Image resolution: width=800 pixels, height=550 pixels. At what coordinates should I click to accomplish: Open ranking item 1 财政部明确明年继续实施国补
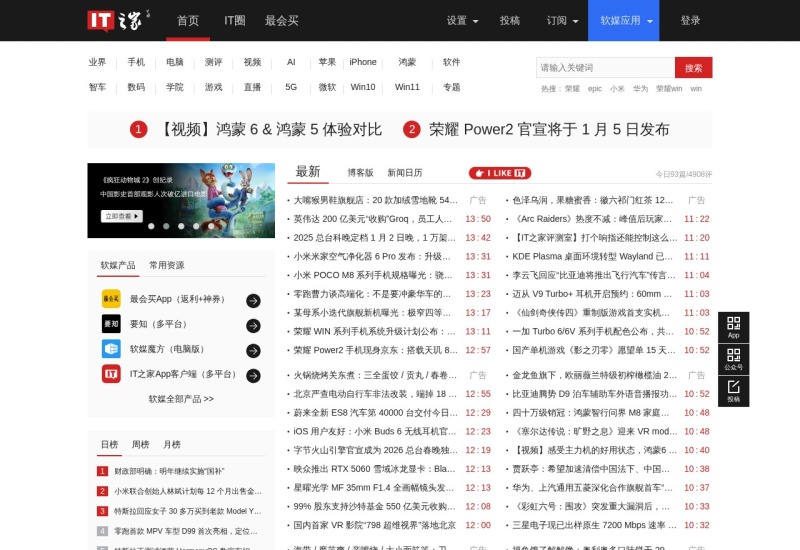coord(169,471)
